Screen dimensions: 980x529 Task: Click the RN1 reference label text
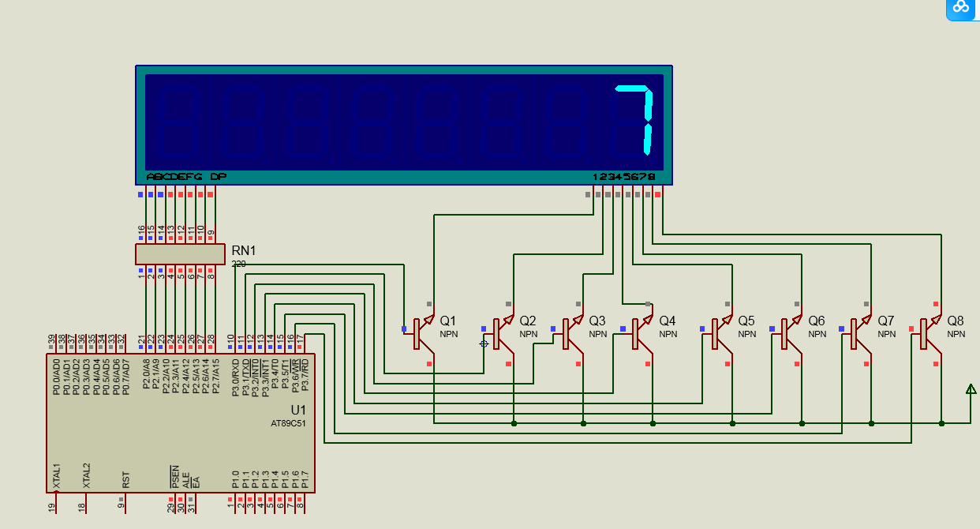pyautogui.click(x=245, y=250)
